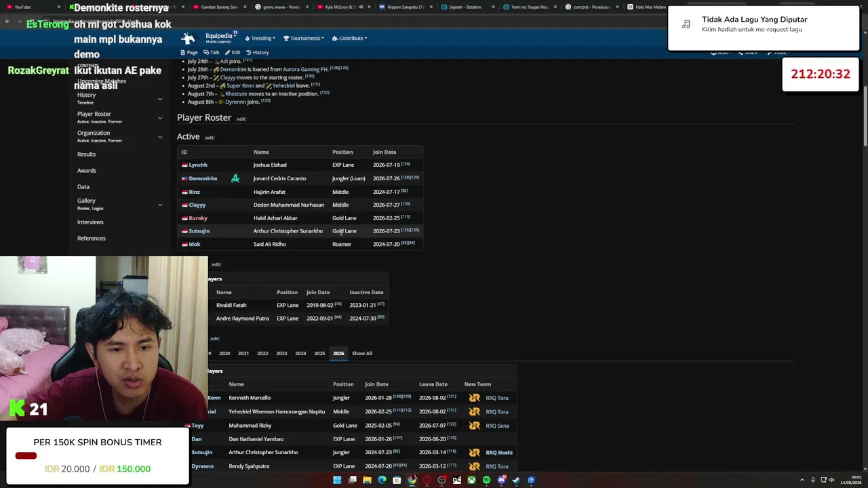
Task: Open the Idok player page
Action: pos(195,244)
